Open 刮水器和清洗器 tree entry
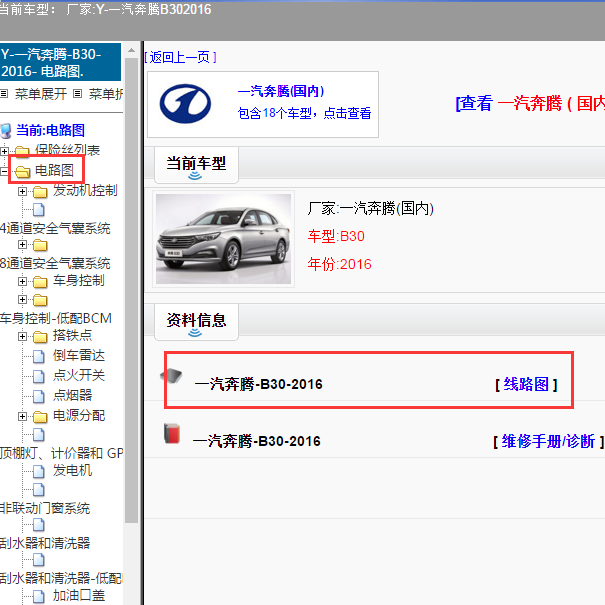 [45, 543]
